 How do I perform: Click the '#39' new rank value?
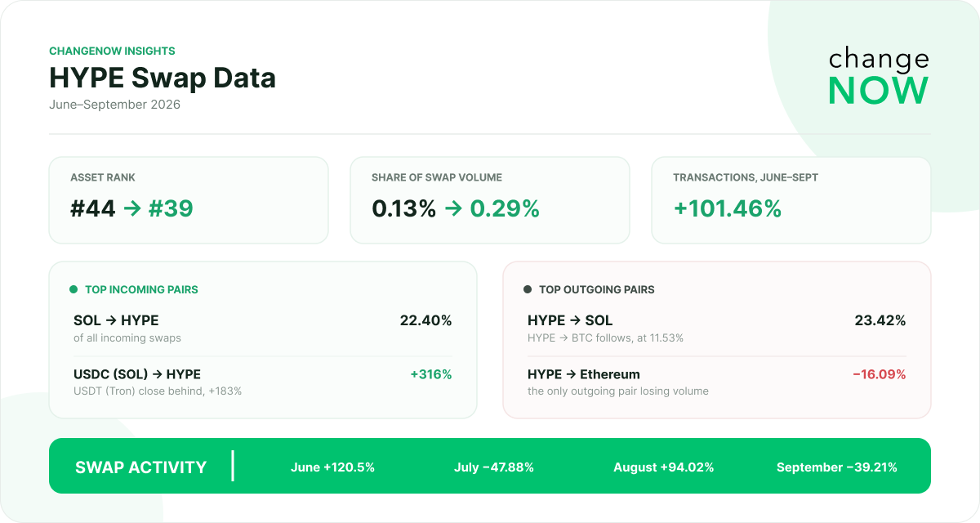coord(171,208)
